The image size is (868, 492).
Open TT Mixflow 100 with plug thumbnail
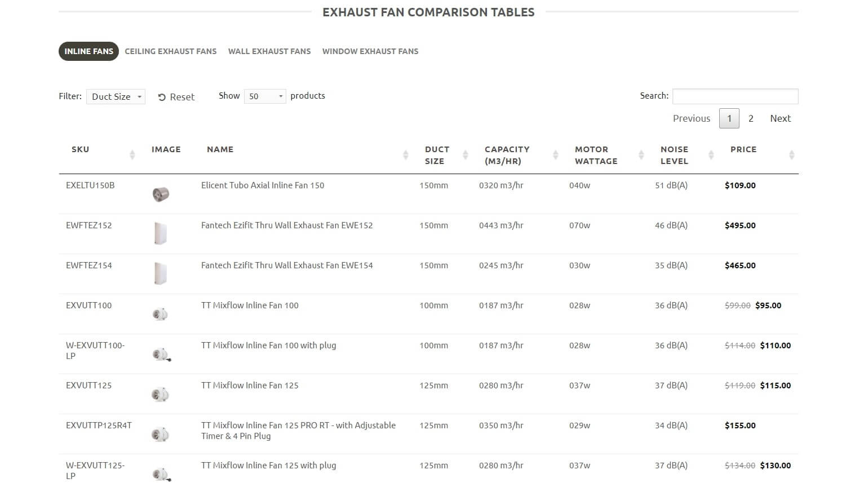click(161, 354)
